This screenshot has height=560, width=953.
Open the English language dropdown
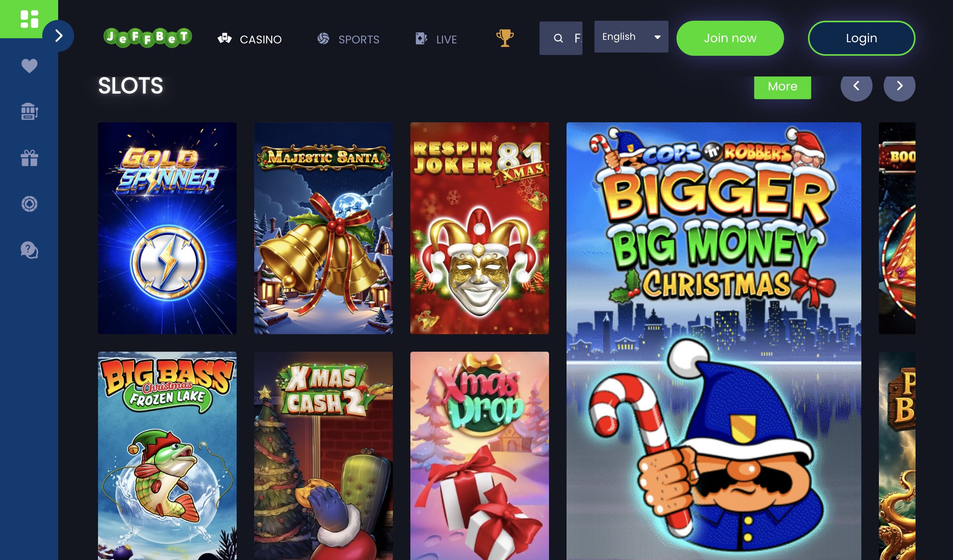click(x=631, y=37)
